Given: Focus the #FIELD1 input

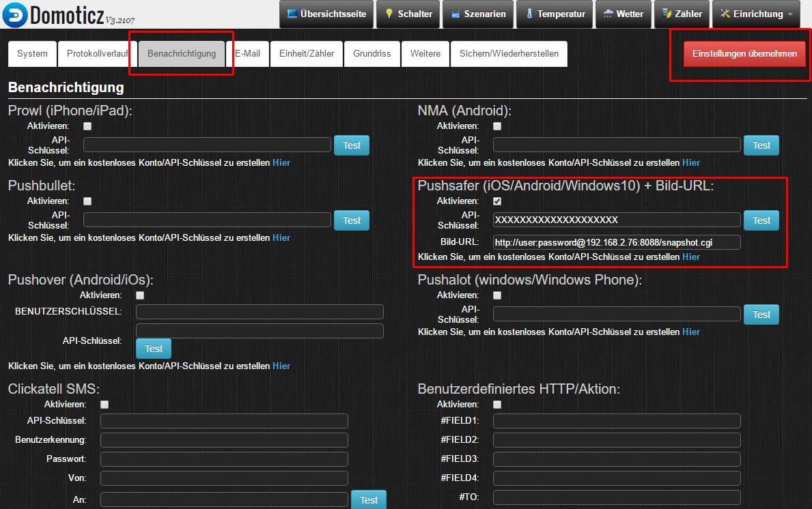Looking at the screenshot, I should tap(617, 421).
